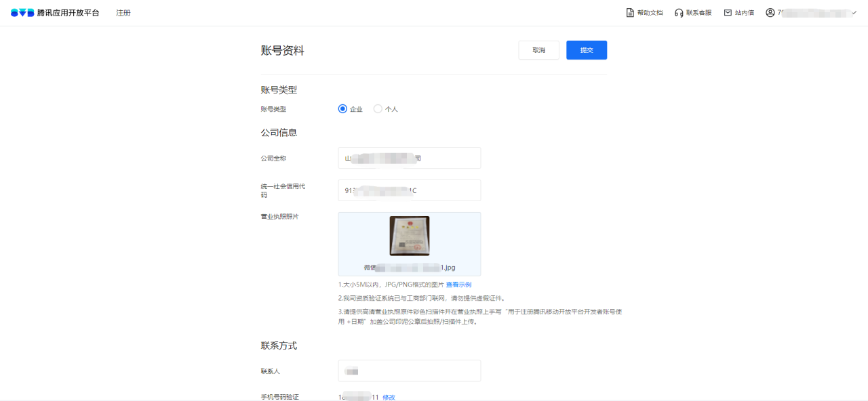The height and width of the screenshot is (401, 868).
Task: Click the jpg filename under the license photo
Action: pos(409,267)
